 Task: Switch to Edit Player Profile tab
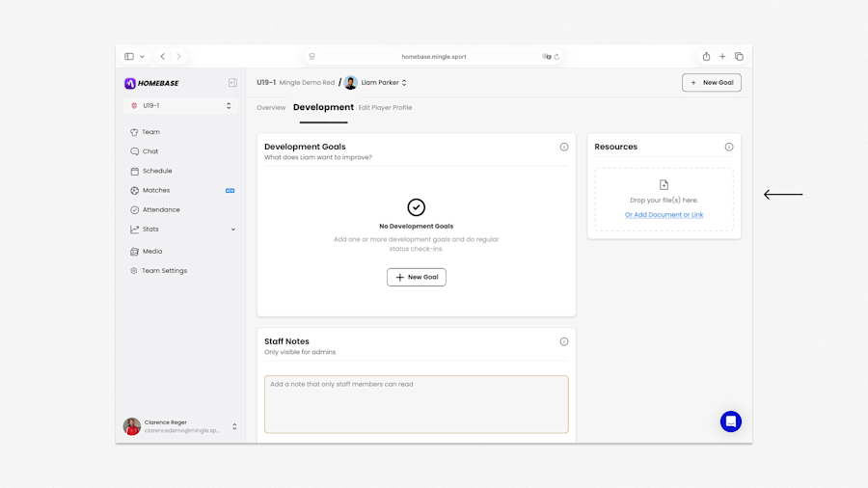[385, 107]
